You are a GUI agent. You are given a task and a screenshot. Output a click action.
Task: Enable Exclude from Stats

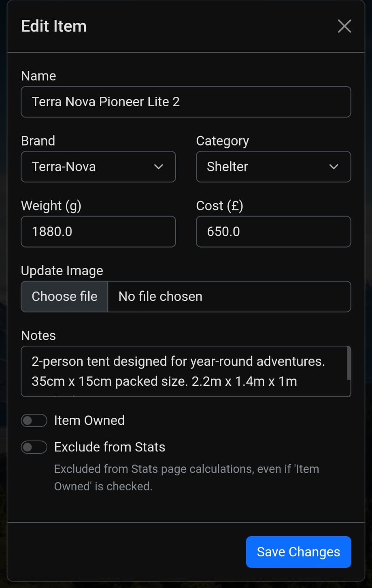tap(34, 447)
